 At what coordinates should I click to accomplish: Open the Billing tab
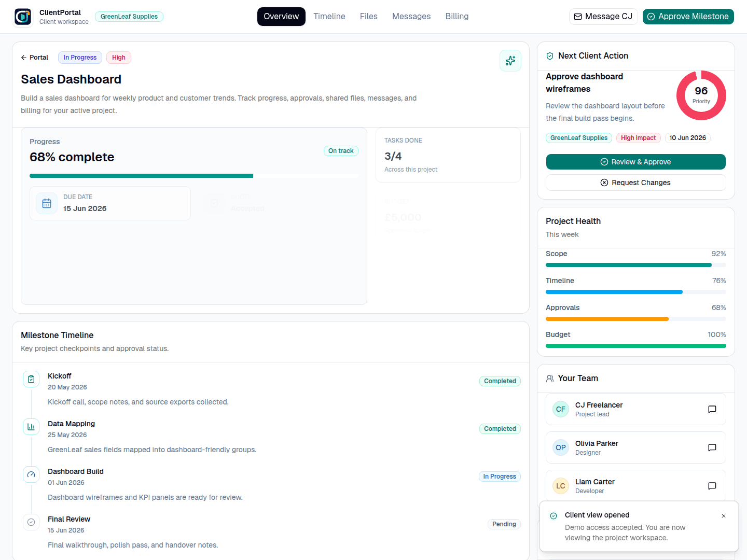[x=457, y=17]
